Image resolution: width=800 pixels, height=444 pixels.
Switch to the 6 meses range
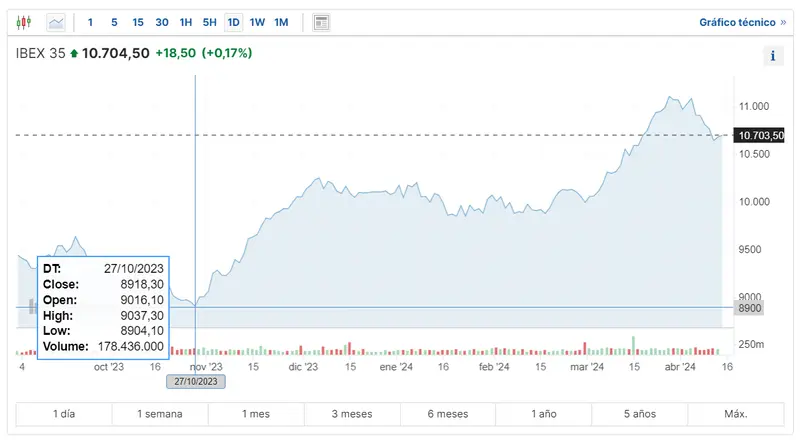tap(447, 414)
